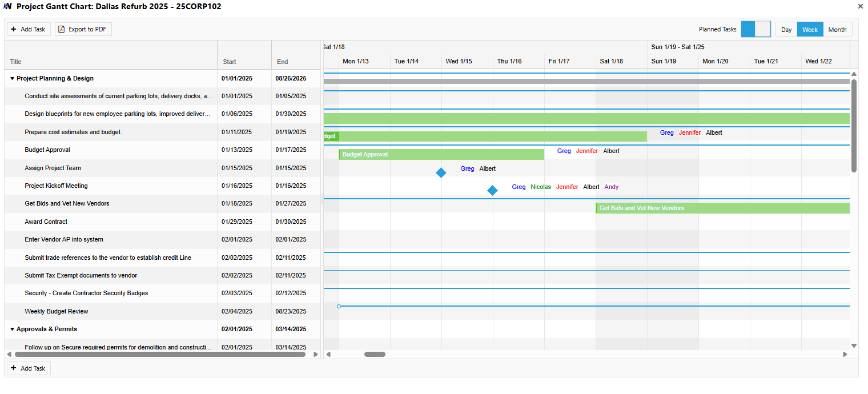Viewport: 868px width, 394px height.
Task: Click the timeline scroll left arrow
Action: (328, 355)
